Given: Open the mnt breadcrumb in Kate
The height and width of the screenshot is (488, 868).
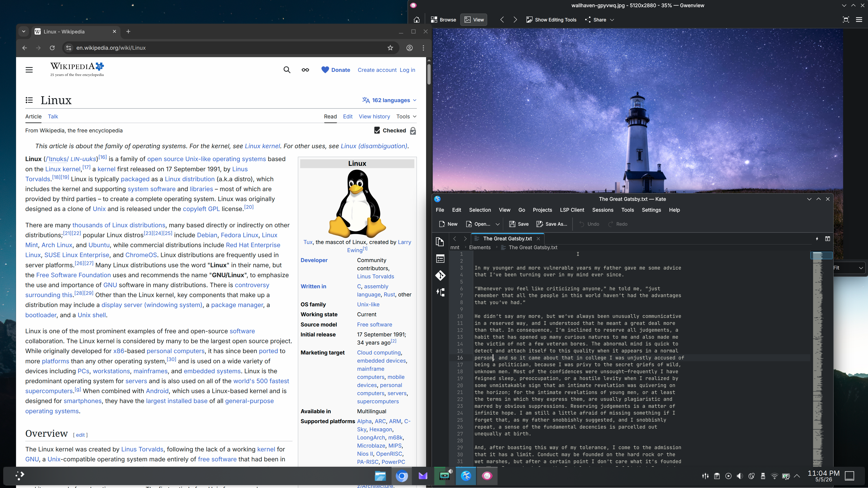Looking at the screenshot, I should 455,248.
